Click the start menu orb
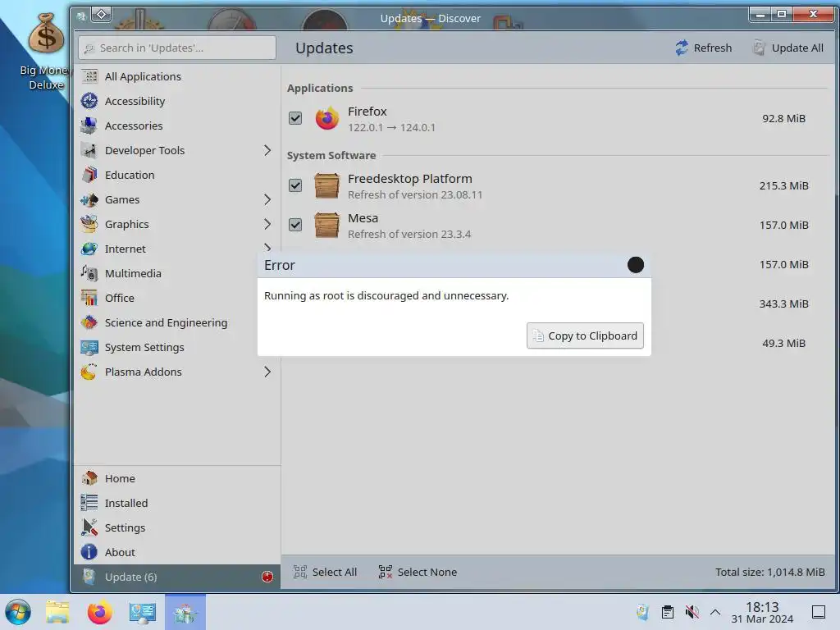This screenshot has width=840, height=630. pos(18,612)
